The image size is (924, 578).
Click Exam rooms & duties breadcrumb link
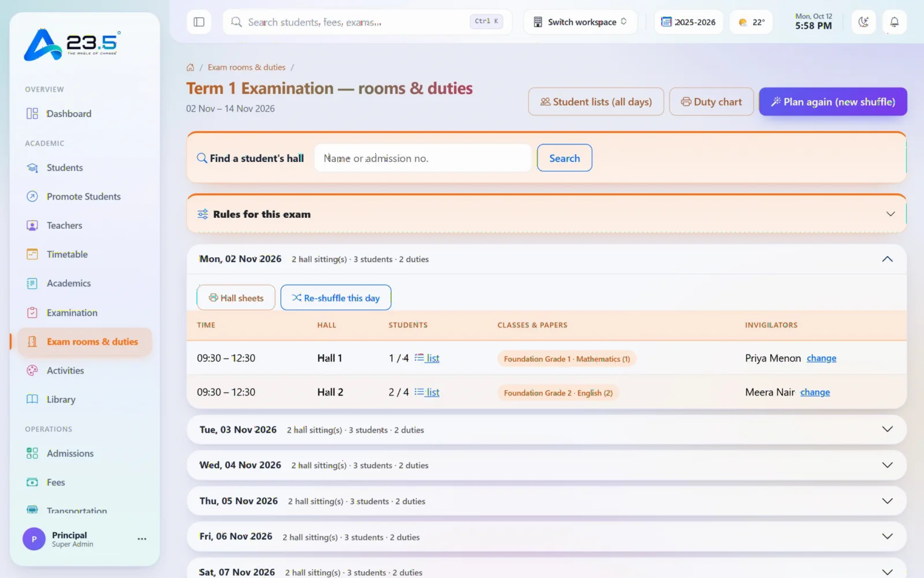point(247,68)
